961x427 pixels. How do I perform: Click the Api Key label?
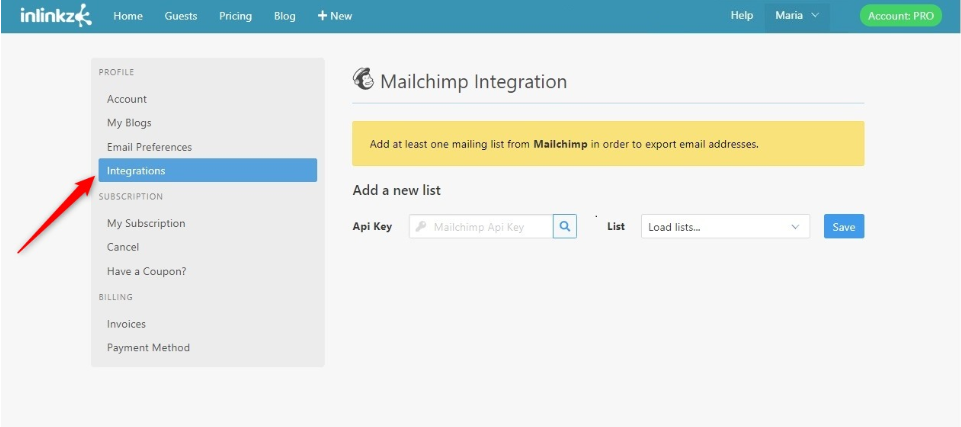click(x=372, y=227)
